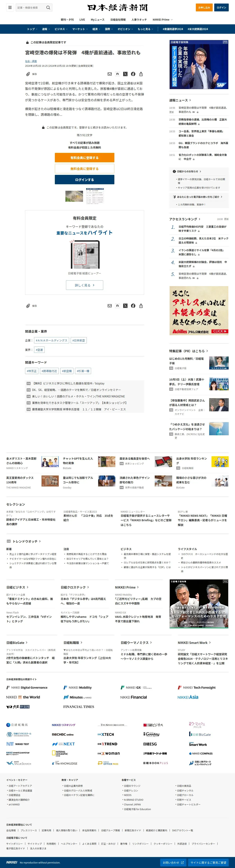
Task: Click the NIKKEI Digital Governance logo
Action: [27, 688]
